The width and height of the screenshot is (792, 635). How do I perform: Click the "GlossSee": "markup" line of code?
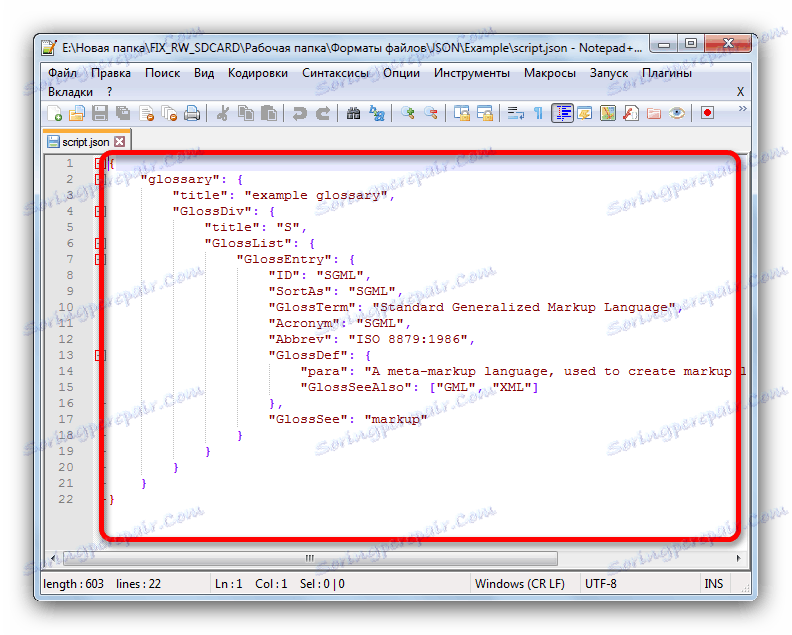click(348, 419)
